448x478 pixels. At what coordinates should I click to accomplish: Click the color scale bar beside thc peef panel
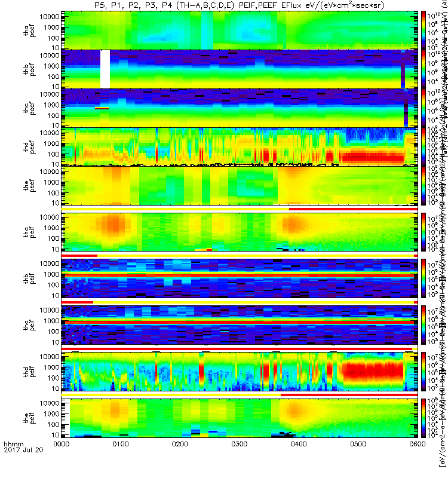click(x=424, y=108)
